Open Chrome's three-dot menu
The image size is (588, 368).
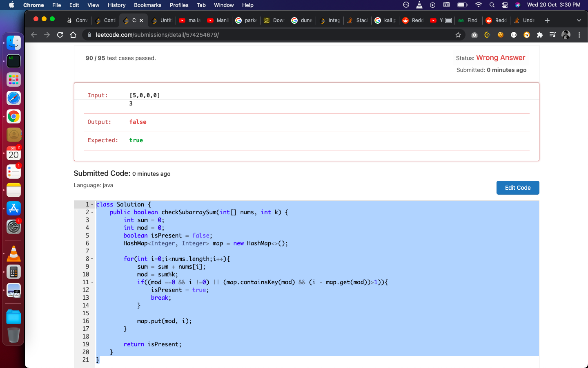579,35
